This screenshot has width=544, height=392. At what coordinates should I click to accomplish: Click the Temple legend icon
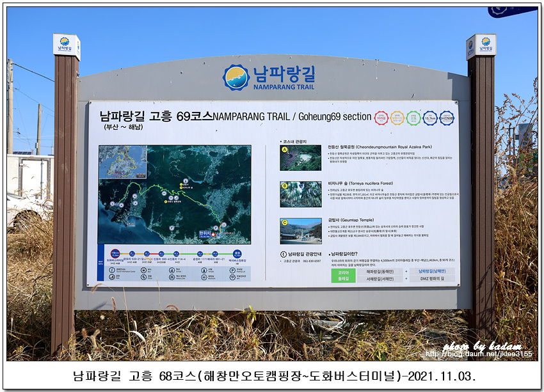tap(204, 270)
